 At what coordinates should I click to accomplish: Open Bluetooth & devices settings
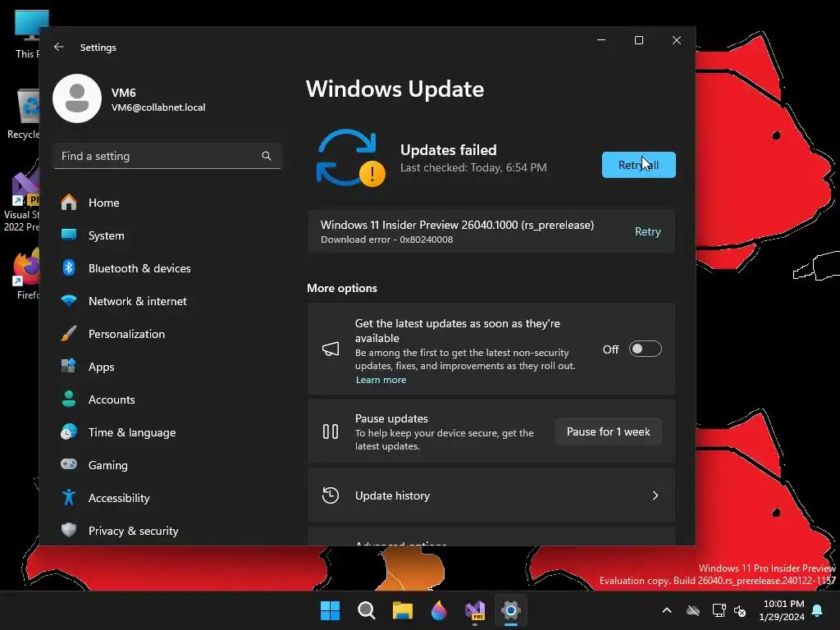pyautogui.click(x=167, y=268)
